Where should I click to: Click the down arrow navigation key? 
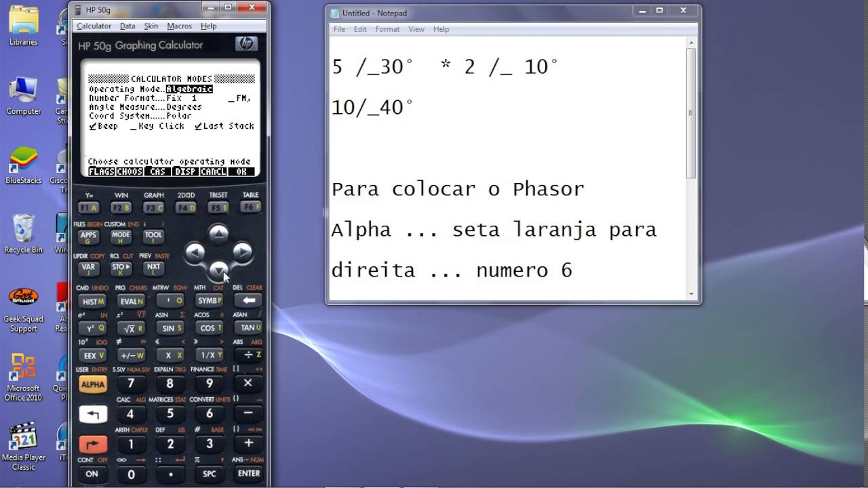[218, 270]
